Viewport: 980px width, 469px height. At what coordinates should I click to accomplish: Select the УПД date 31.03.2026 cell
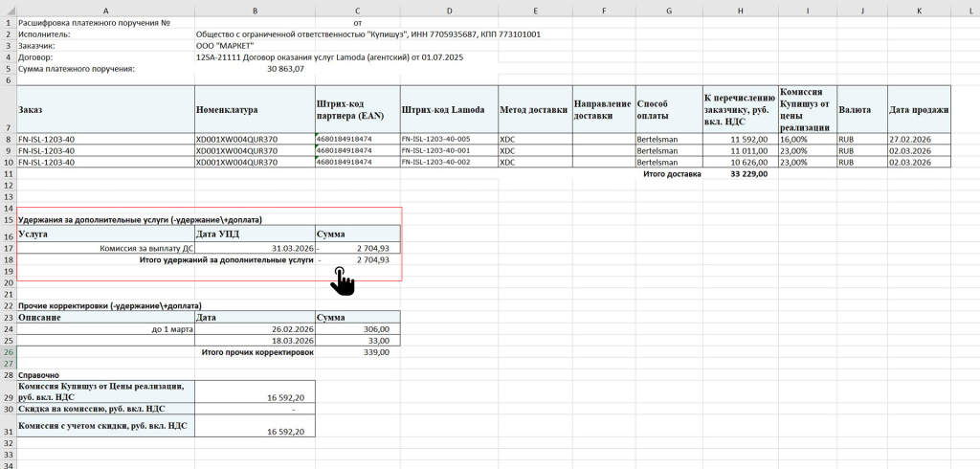tap(255, 247)
